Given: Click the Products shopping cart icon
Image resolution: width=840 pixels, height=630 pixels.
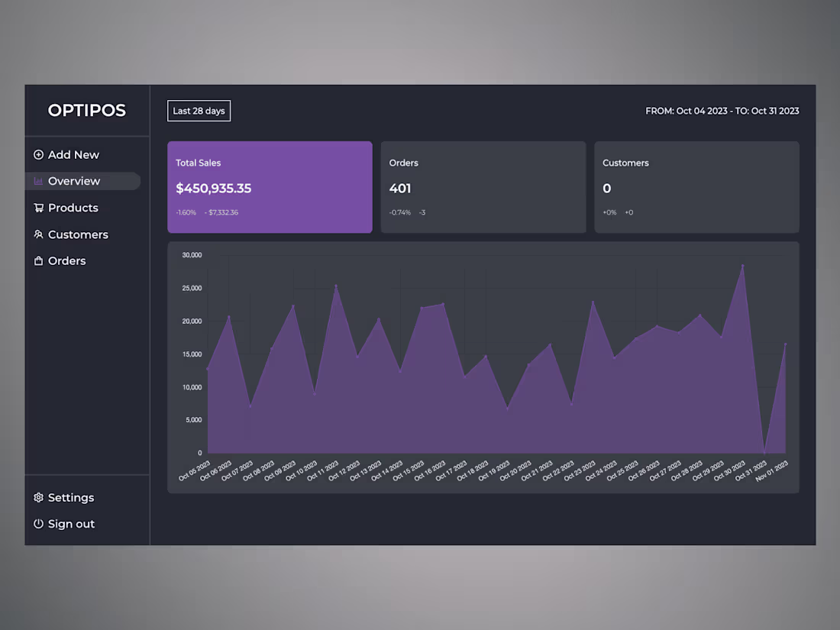Looking at the screenshot, I should pos(38,208).
